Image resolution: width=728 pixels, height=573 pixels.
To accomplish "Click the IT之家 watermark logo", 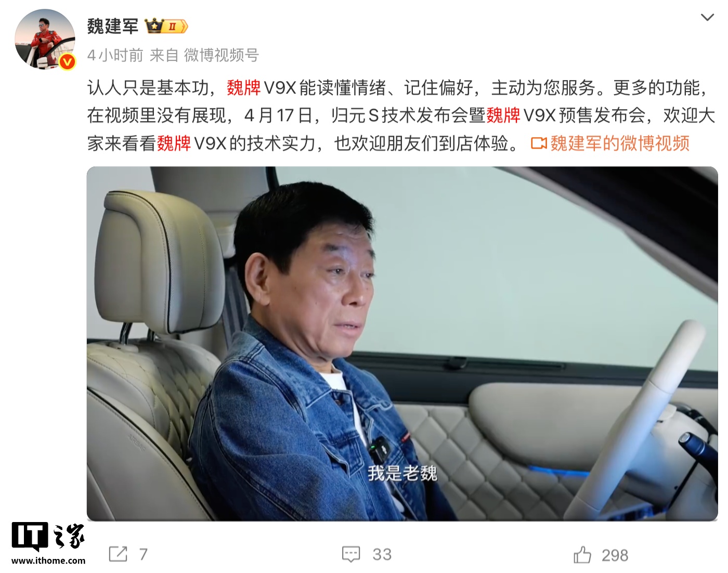I will pyautogui.click(x=48, y=543).
